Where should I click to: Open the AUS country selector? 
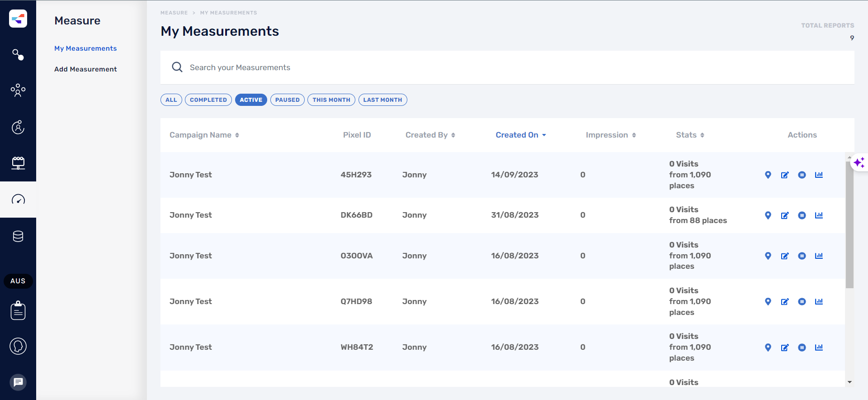coord(18,281)
